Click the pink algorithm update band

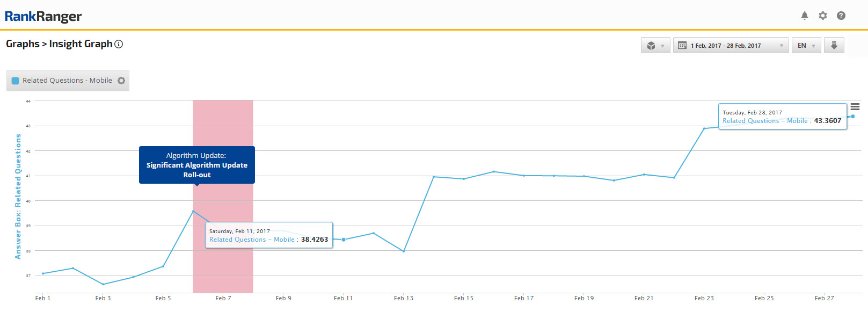point(223,258)
